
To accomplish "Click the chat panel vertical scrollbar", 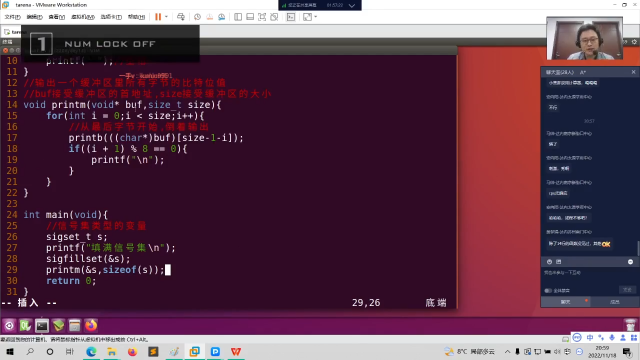I will 638,247.
